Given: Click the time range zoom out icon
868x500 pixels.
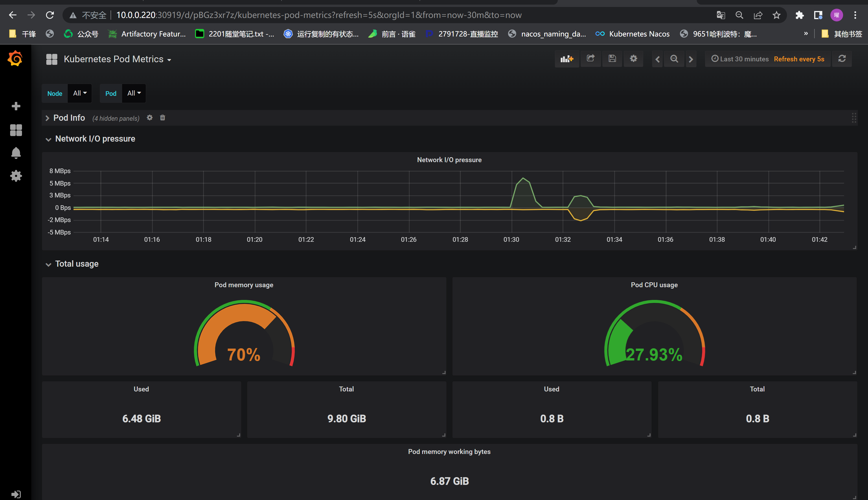Looking at the screenshot, I should [674, 59].
